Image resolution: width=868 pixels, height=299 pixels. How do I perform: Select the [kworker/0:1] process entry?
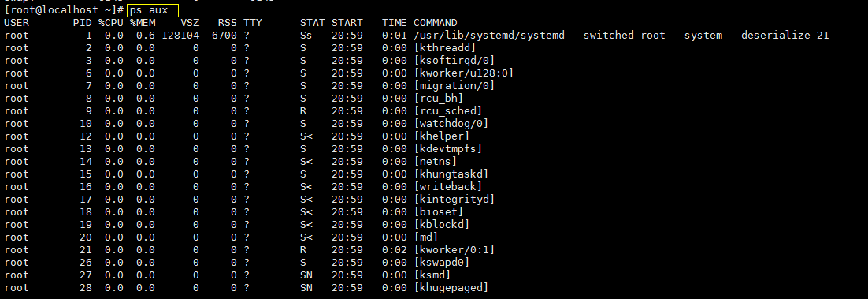(x=454, y=250)
